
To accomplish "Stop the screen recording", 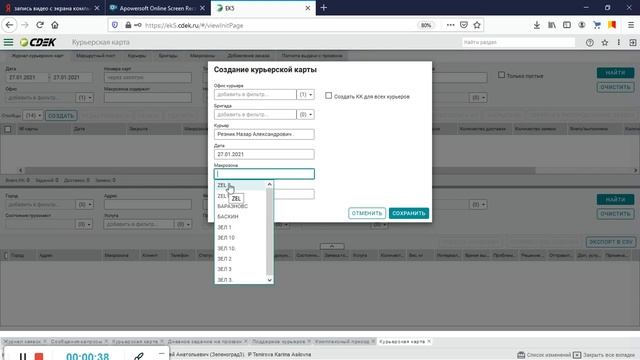I will (39, 356).
